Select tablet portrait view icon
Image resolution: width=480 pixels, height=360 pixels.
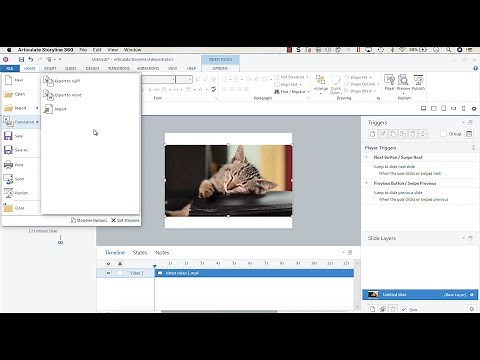443,108
